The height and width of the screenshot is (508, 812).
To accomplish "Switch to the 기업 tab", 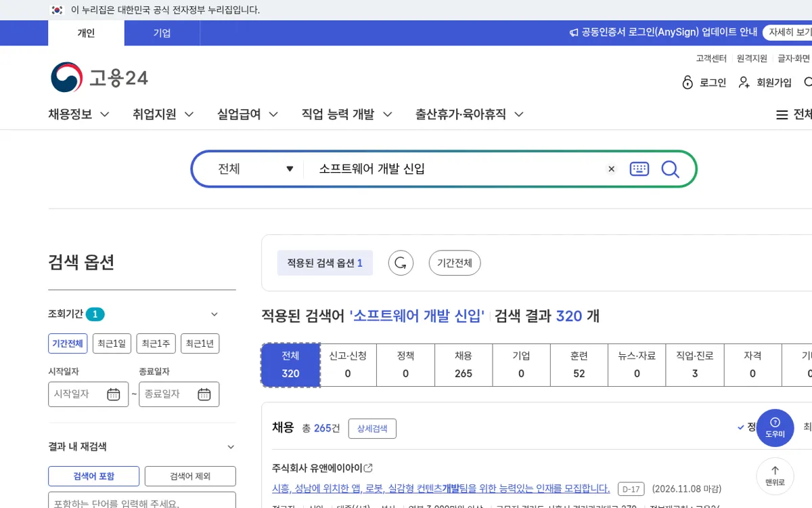I will tap(162, 33).
